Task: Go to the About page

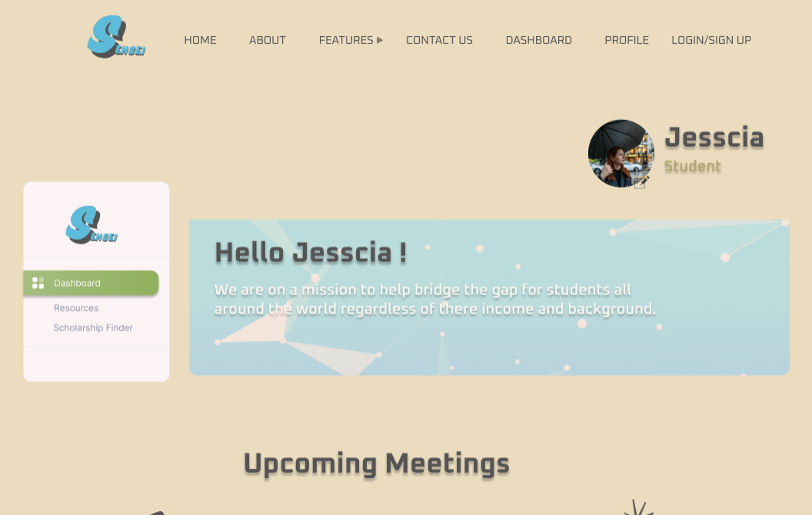Action: (268, 41)
